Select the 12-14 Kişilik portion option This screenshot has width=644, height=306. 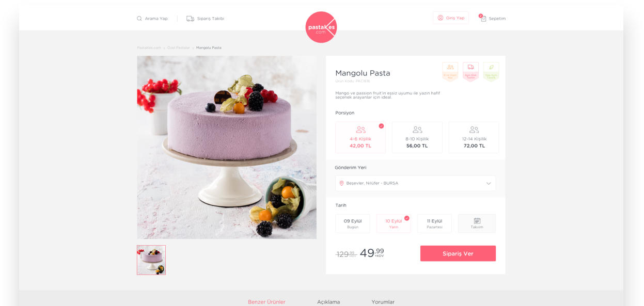coord(474,137)
